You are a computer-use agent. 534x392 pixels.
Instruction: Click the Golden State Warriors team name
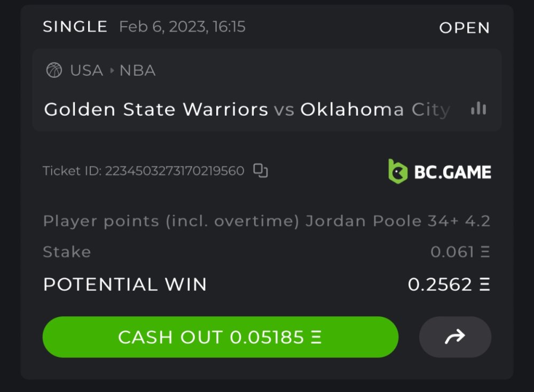pyautogui.click(x=156, y=109)
